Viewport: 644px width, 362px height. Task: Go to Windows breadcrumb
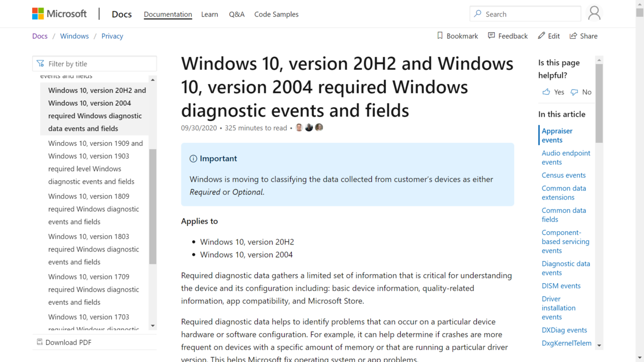[x=74, y=36]
